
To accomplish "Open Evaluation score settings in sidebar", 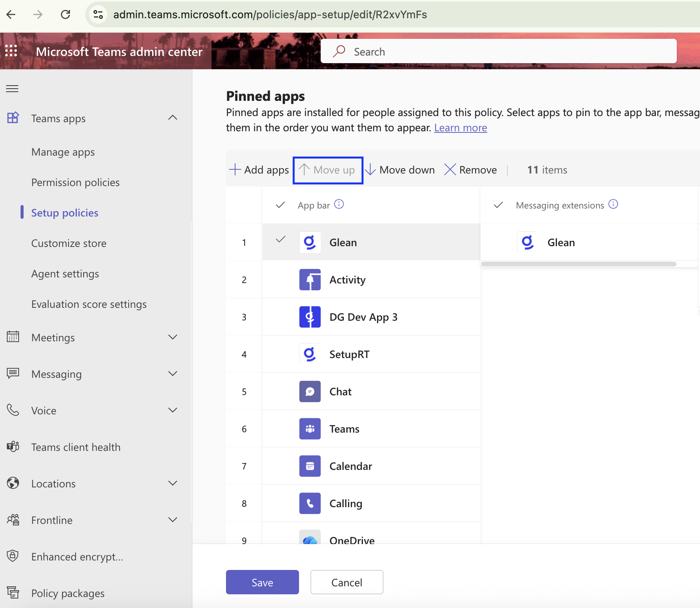I will click(x=89, y=304).
